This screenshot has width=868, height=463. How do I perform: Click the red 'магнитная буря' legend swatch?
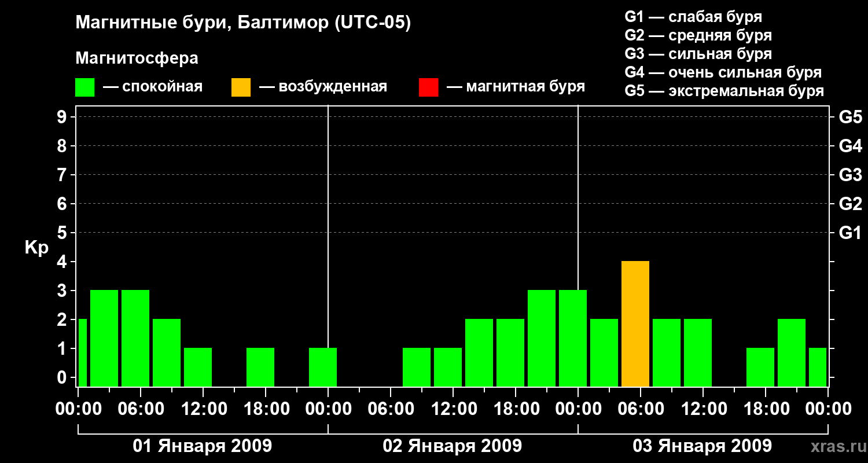[x=428, y=87]
